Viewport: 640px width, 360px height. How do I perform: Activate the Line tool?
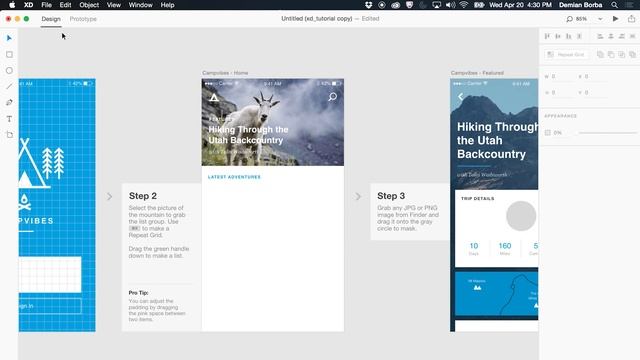point(9,87)
